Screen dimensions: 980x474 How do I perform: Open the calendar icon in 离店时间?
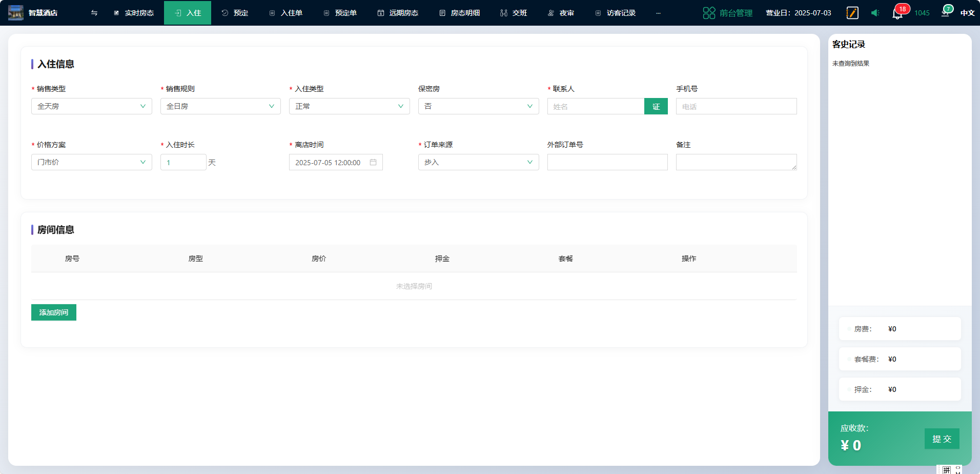[373, 162]
